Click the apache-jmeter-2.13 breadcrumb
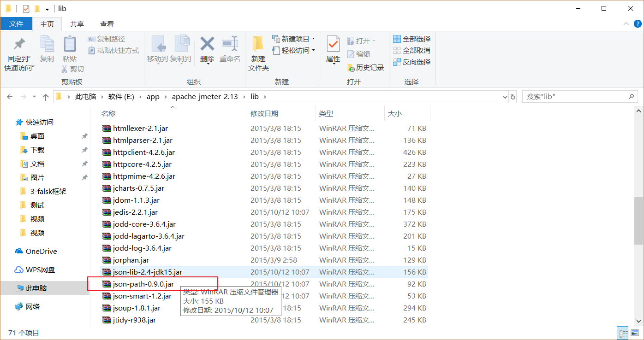The width and height of the screenshot is (644, 340). click(x=205, y=97)
